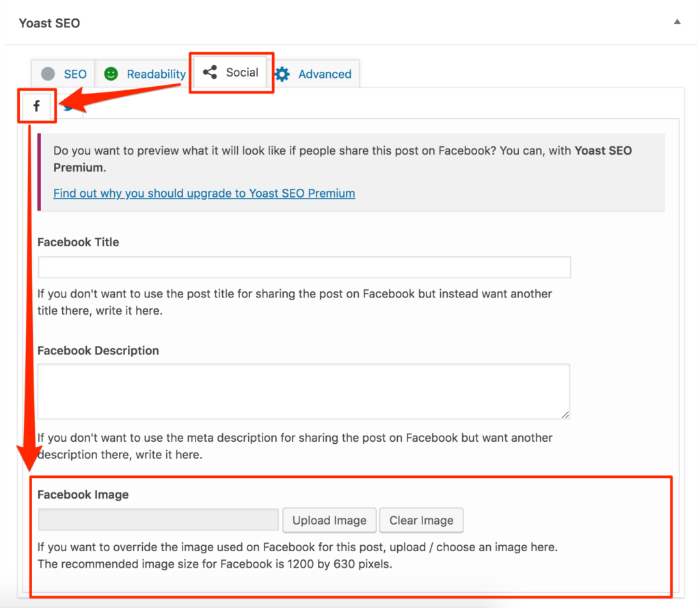Switch to the Readability tab
Screen dimensions: 700x608
pos(144,74)
